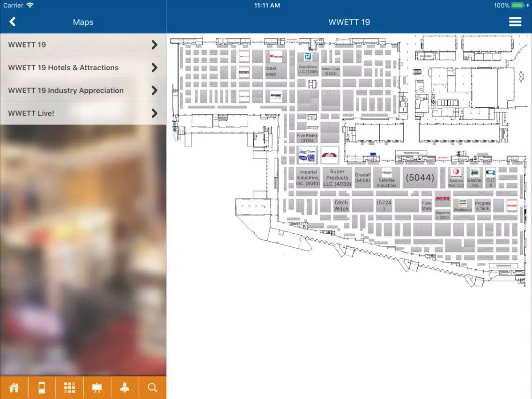
Task: Select the ARIES logo booth on the map
Action: pyautogui.click(x=443, y=199)
